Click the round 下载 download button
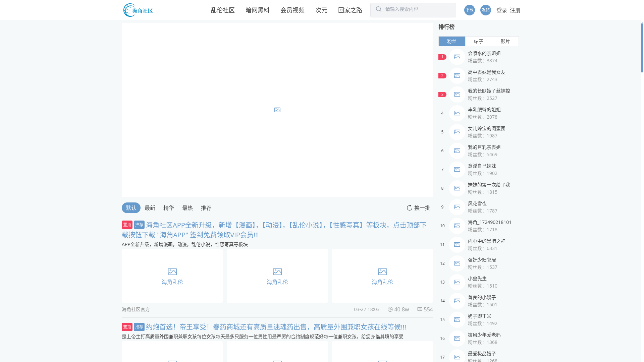The width and height of the screenshot is (644, 362). click(x=469, y=10)
